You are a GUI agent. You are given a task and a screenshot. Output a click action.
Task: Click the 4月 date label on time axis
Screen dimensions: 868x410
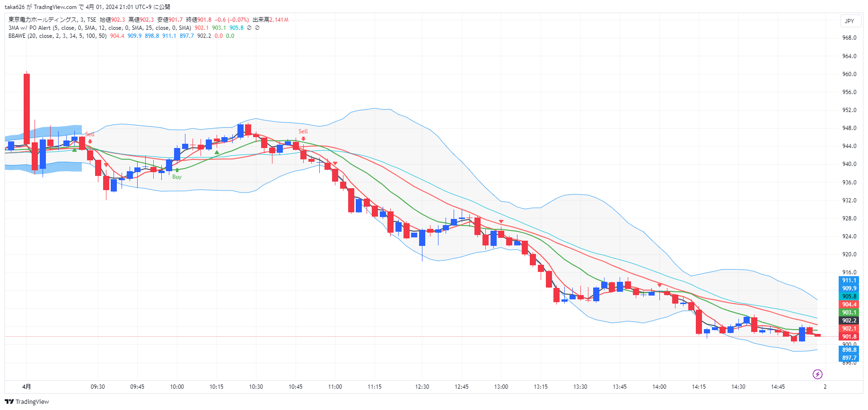(x=27, y=387)
